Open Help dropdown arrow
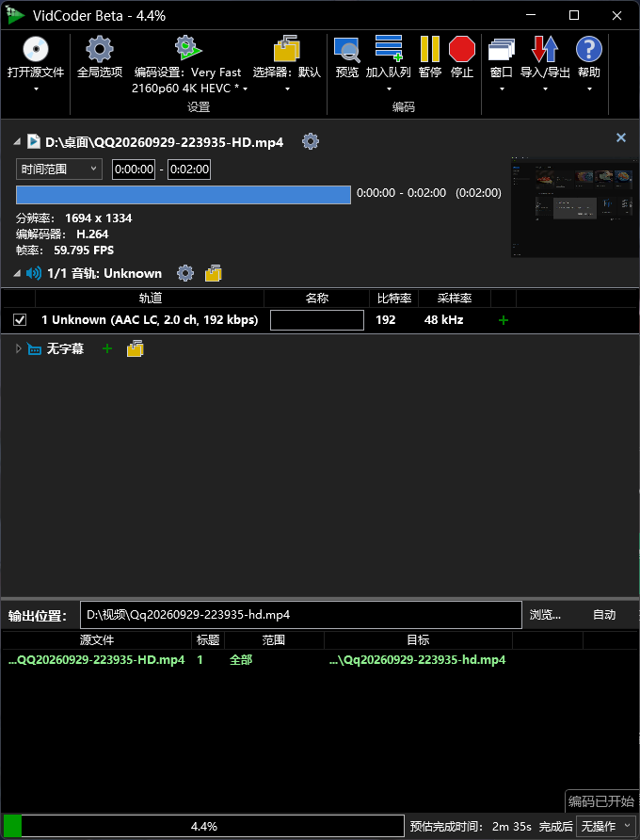 [x=589, y=89]
